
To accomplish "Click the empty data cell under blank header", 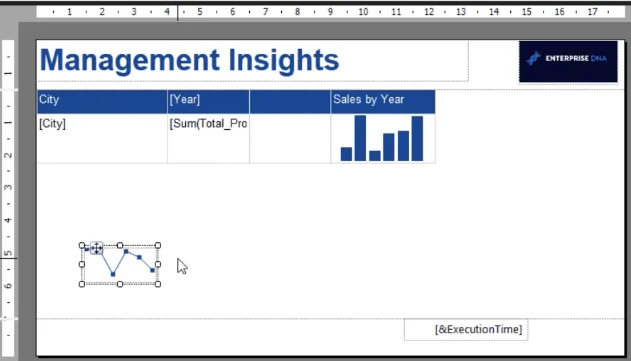I will pyautogui.click(x=290, y=138).
